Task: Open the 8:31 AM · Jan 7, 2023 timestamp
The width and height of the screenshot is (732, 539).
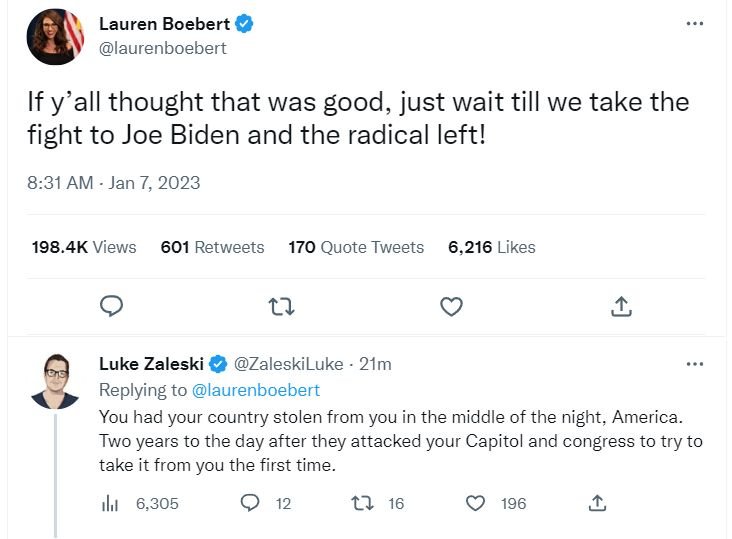Action: coord(114,183)
